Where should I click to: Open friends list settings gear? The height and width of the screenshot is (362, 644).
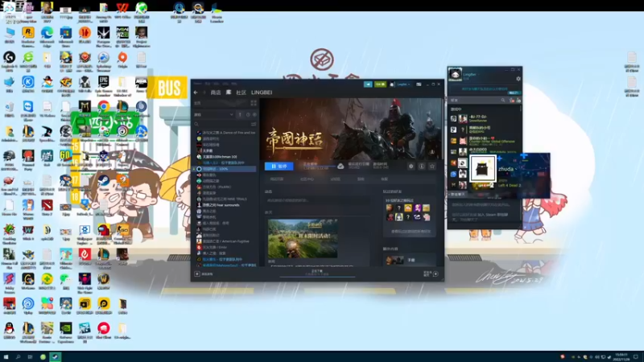coord(518,79)
